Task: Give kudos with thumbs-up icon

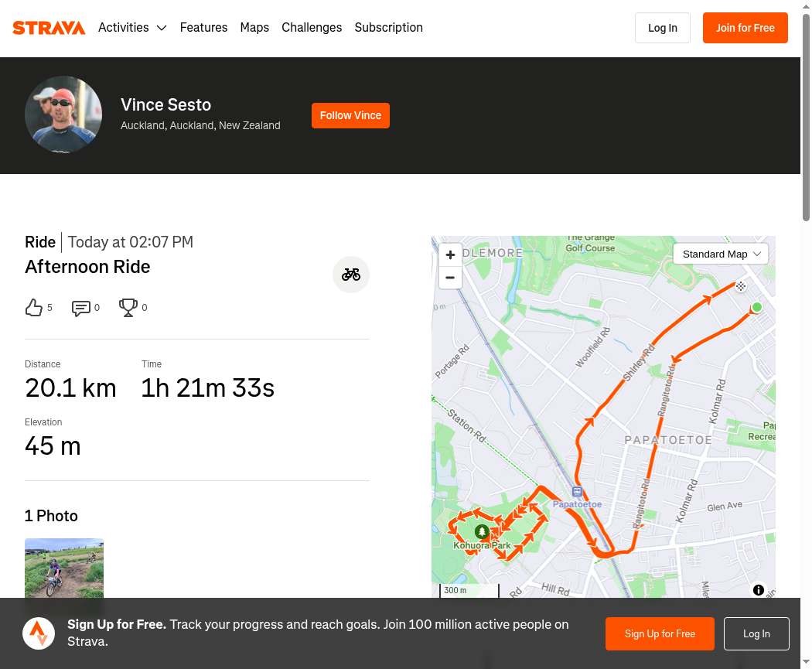Action: point(34,308)
